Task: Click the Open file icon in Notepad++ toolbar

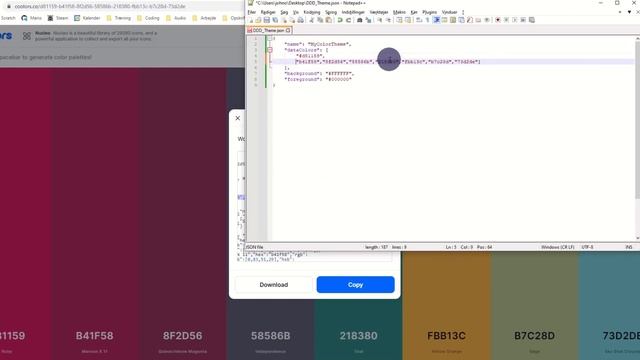Action: pyautogui.click(x=258, y=20)
